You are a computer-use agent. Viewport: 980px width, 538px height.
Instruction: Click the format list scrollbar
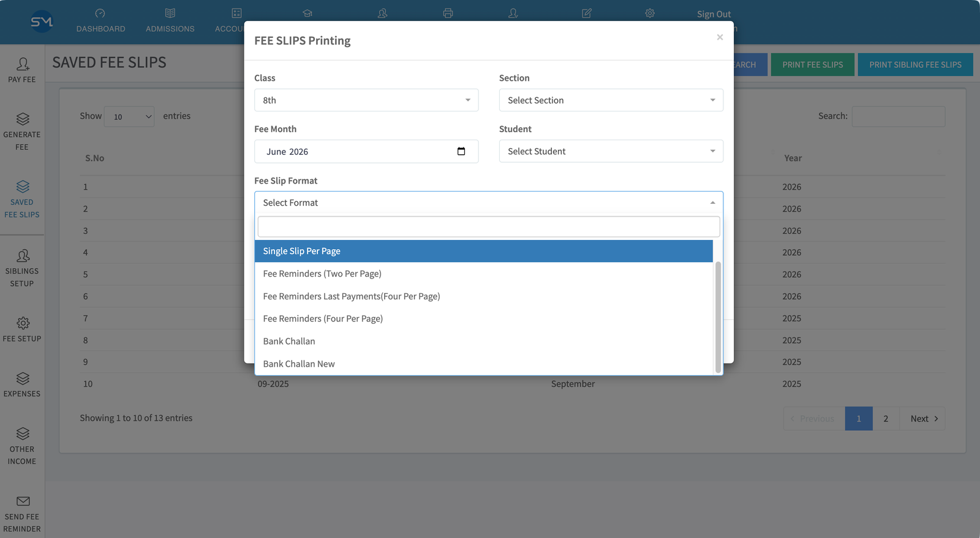(x=718, y=317)
